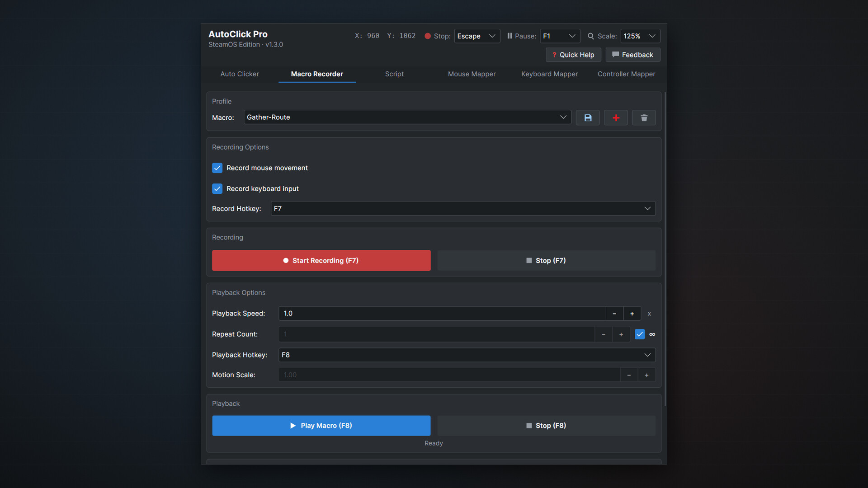
Task: Open the Script tab
Action: coord(394,74)
